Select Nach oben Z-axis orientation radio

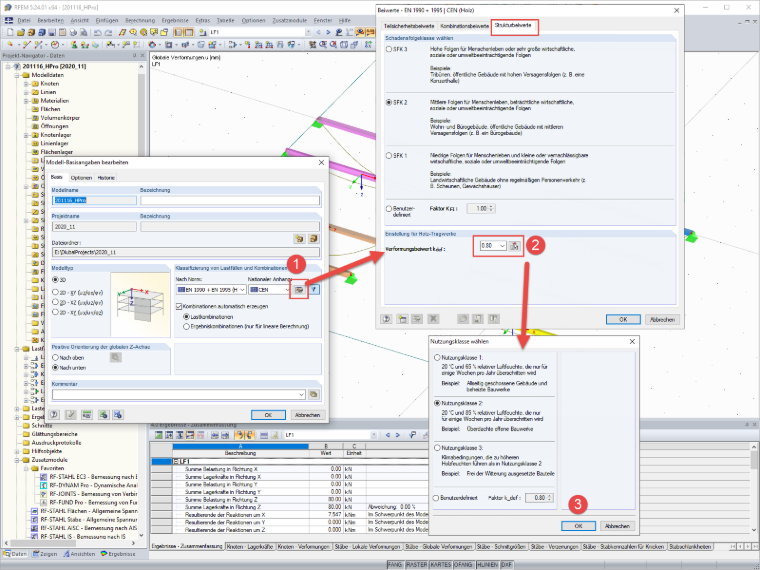click(x=55, y=358)
